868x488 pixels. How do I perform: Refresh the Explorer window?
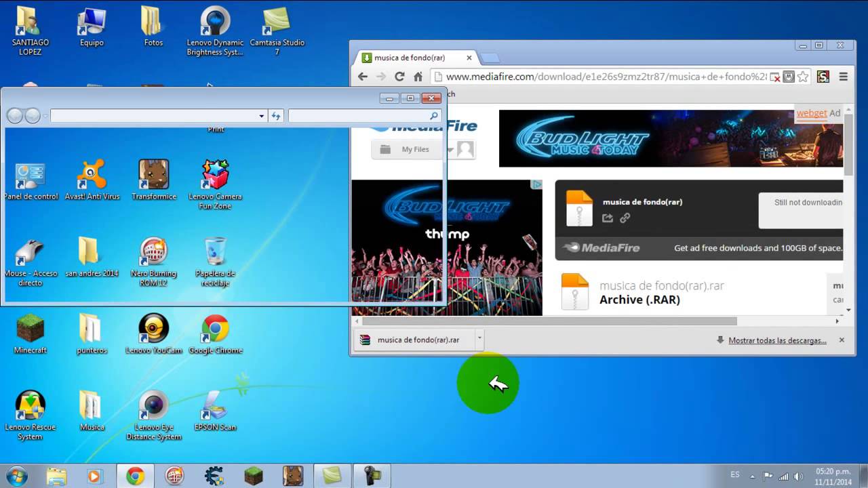click(x=276, y=116)
